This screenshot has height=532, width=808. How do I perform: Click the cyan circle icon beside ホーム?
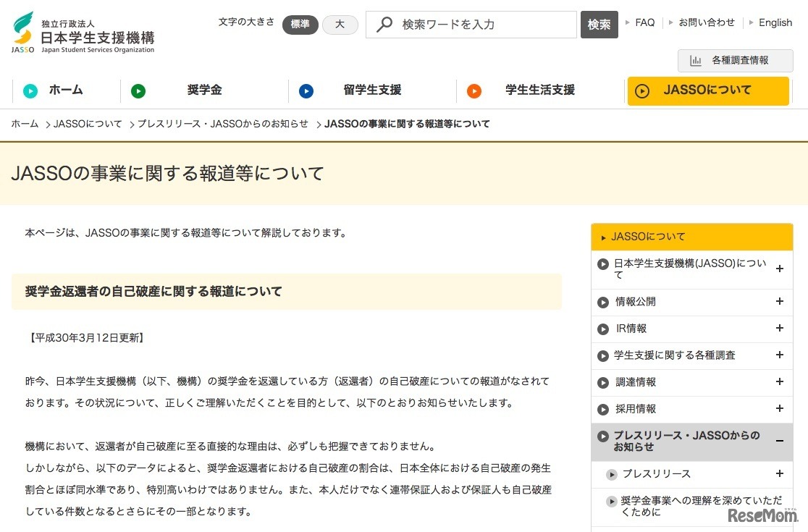(30, 90)
